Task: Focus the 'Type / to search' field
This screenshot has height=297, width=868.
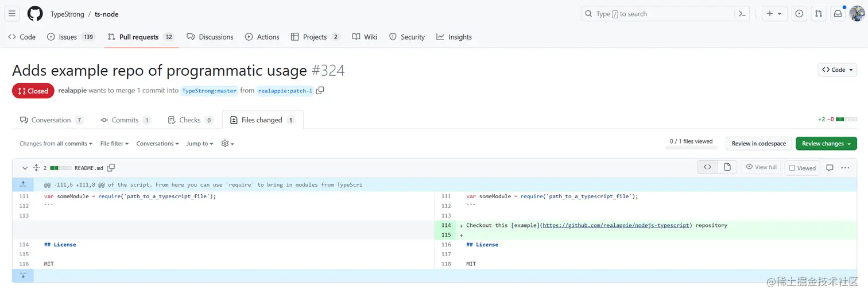Action: point(665,14)
